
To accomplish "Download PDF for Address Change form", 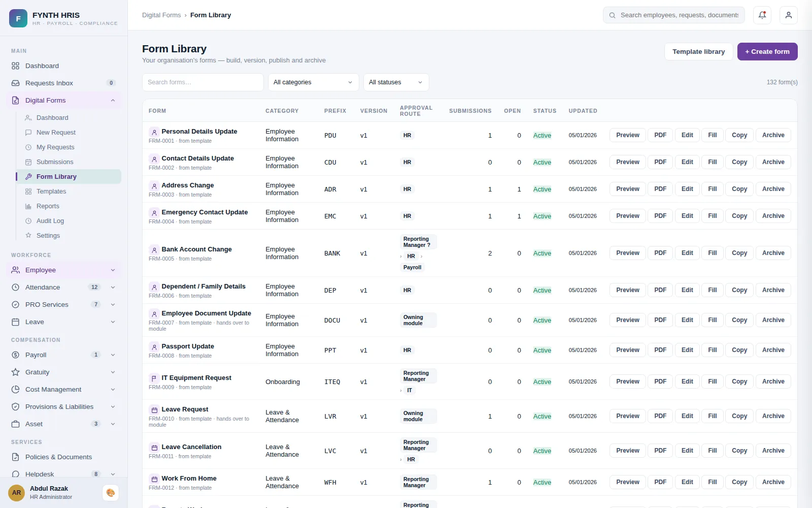I will pos(660,189).
